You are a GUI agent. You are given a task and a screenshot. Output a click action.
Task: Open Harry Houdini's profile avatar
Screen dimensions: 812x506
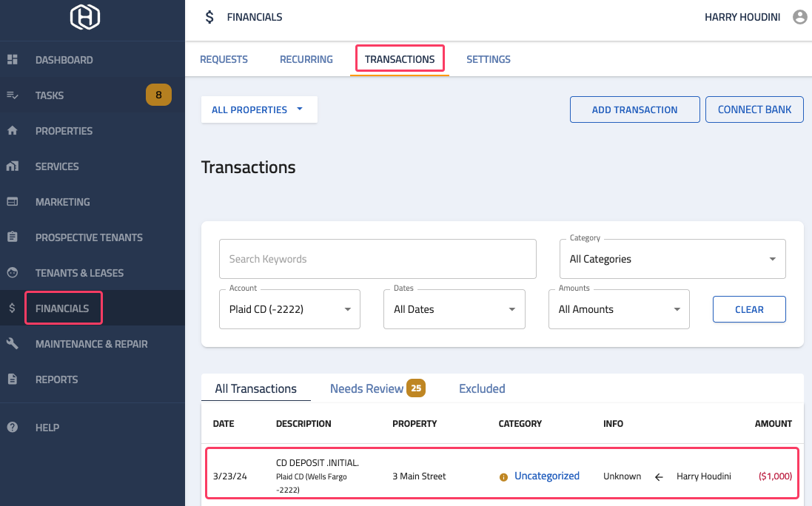tap(799, 16)
